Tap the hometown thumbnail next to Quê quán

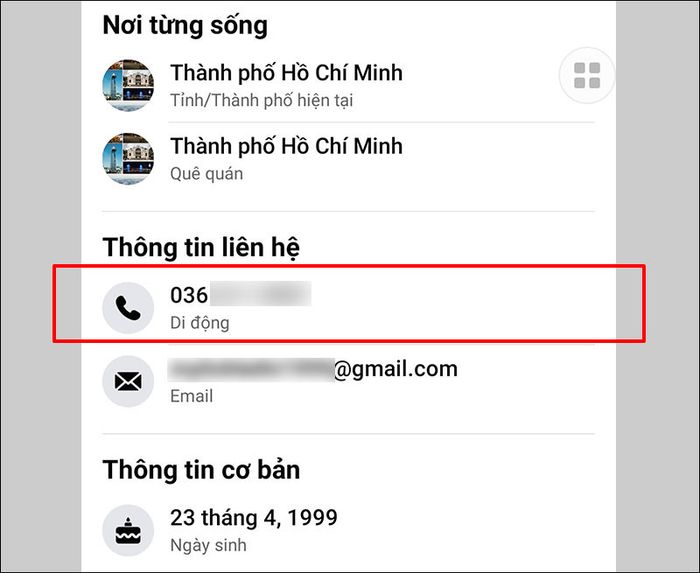click(128, 158)
